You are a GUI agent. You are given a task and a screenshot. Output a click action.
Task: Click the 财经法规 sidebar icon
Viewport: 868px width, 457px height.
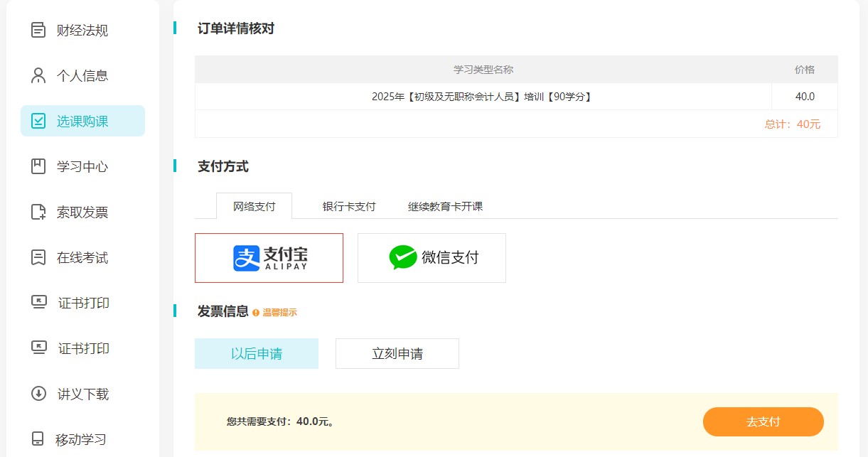(38, 31)
